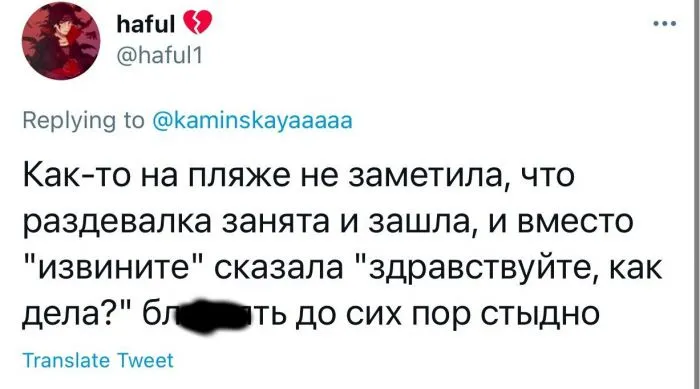
Task: Click the broken heart emoji beside haful
Action: coord(197,23)
